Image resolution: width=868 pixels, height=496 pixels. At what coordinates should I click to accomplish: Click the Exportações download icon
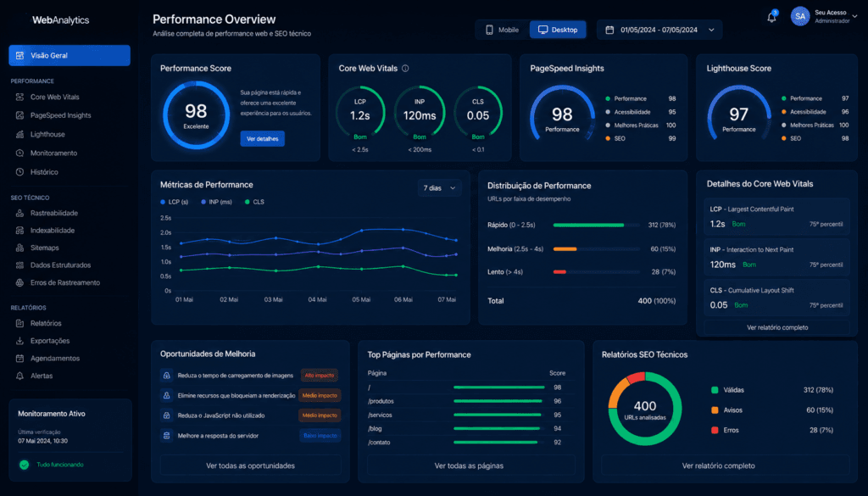coord(20,341)
